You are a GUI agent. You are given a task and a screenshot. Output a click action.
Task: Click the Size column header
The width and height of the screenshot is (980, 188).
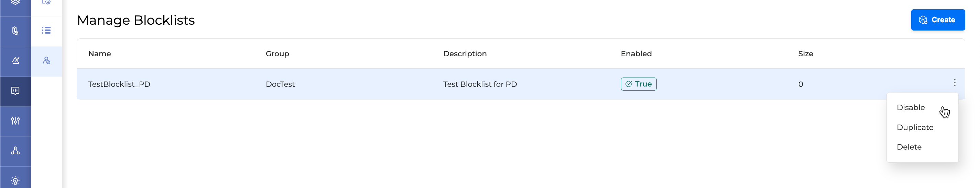[805, 54]
